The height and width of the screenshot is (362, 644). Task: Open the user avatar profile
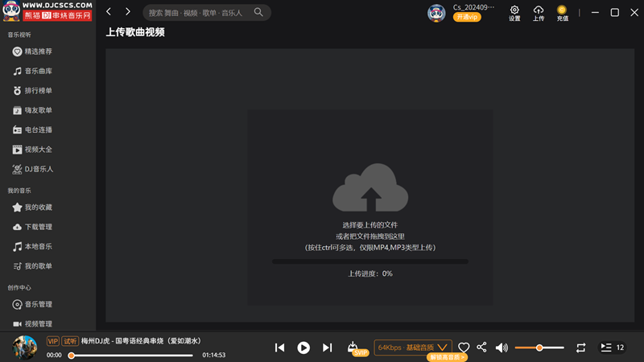[436, 13]
